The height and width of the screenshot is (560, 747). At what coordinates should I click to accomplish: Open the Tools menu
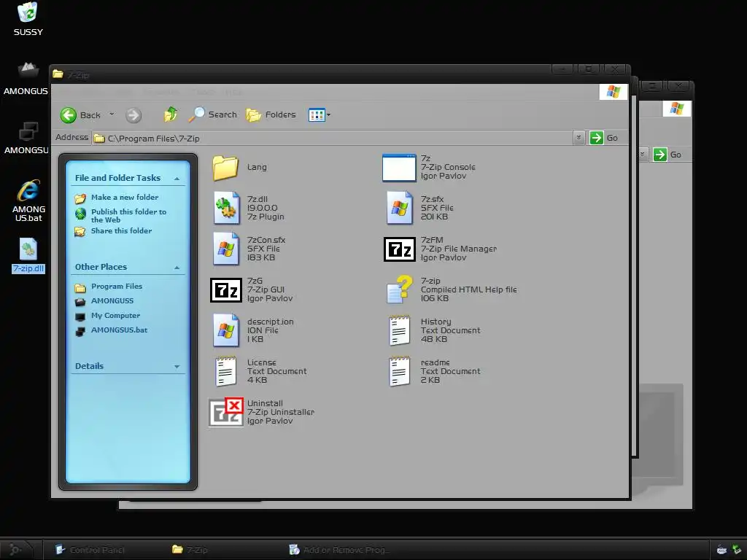pyautogui.click(x=204, y=92)
